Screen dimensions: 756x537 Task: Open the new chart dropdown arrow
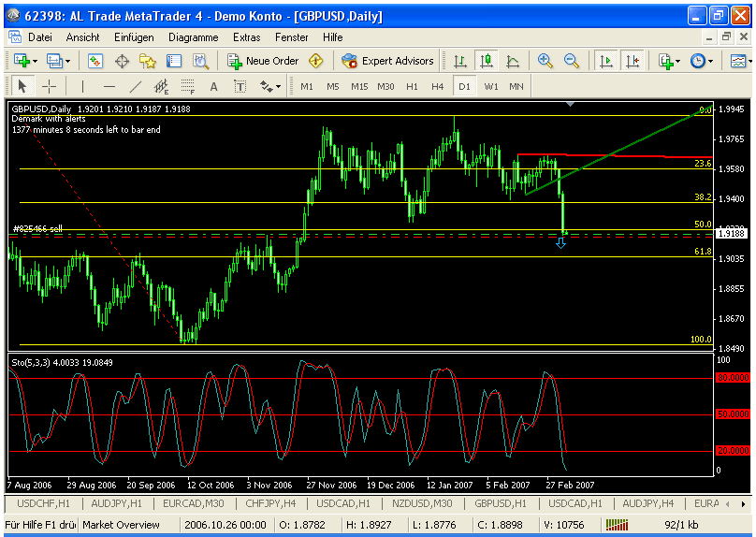tap(36, 61)
